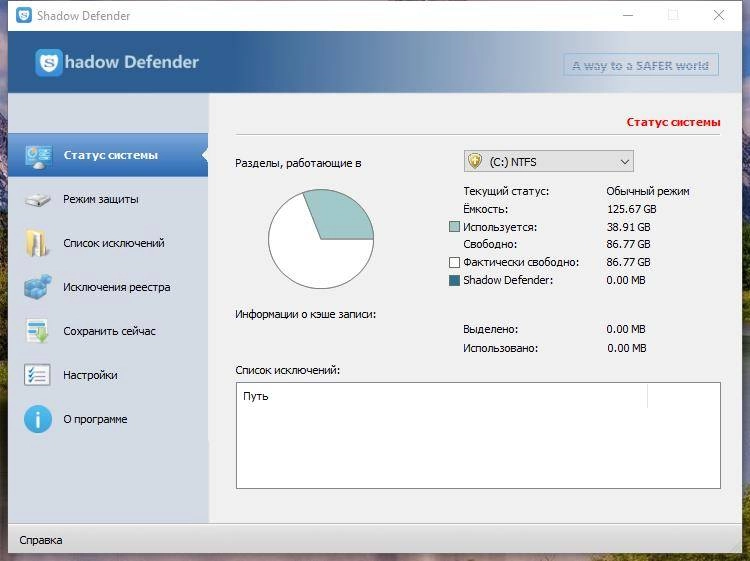Viewport: 750px width, 561px height.
Task: Click the Информации о кэше записи label
Action: click(305, 314)
